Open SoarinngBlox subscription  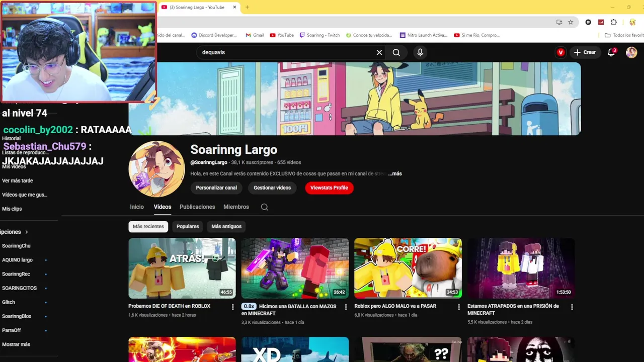[x=17, y=316]
